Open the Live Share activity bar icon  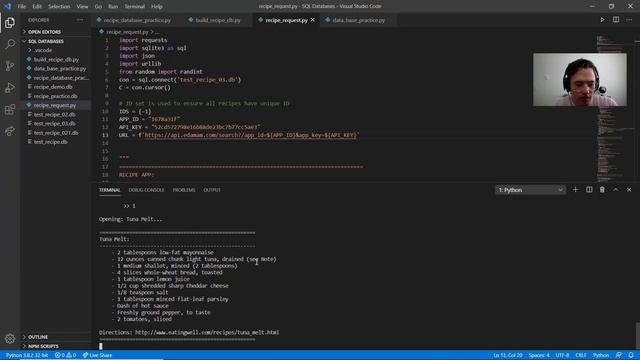10,131
